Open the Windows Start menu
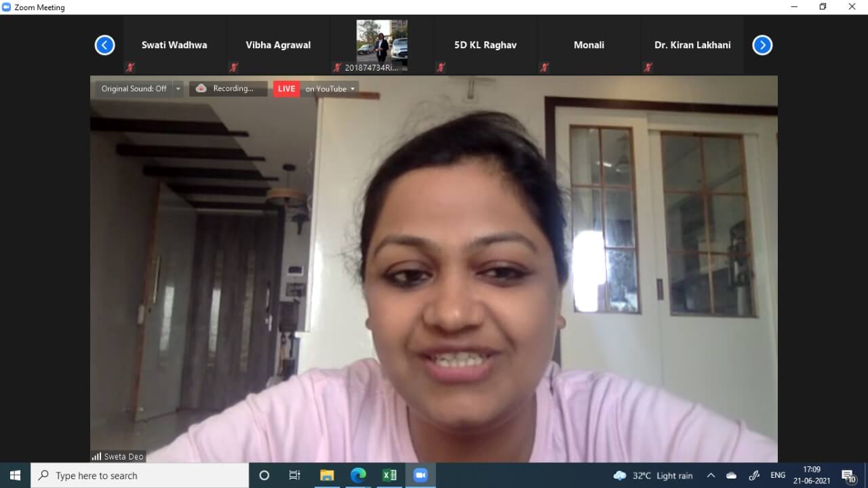The width and height of the screenshot is (868, 488). click(15, 475)
